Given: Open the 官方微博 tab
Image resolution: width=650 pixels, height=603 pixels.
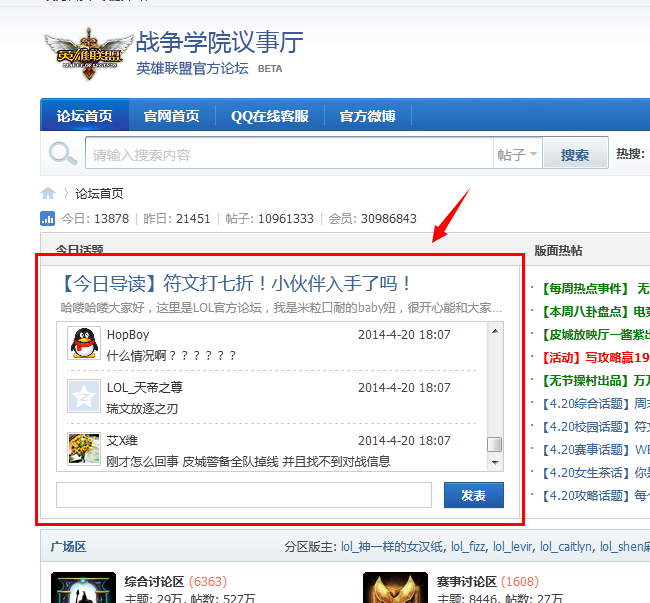Looking at the screenshot, I should pos(367,116).
